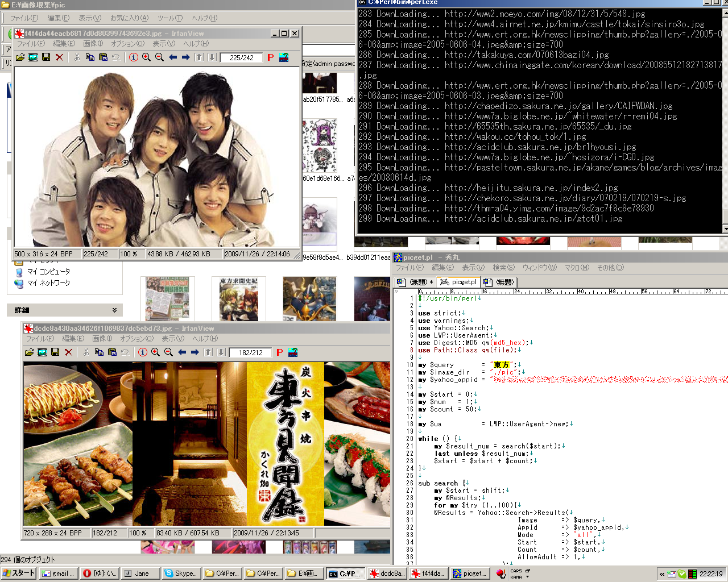Go to next image in dcdc8a window
The height and width of the screenshot is (582, 728).
[x=195, y=352]
